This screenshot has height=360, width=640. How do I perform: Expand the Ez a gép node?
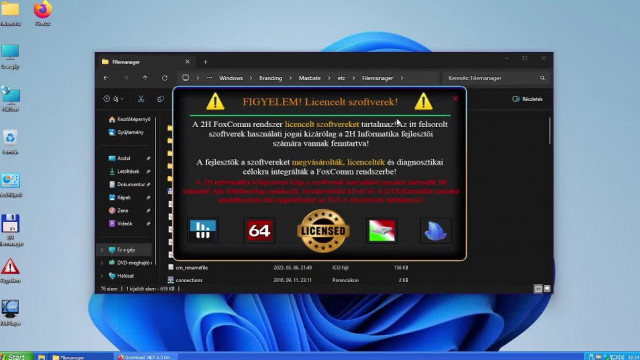[102, 250]
